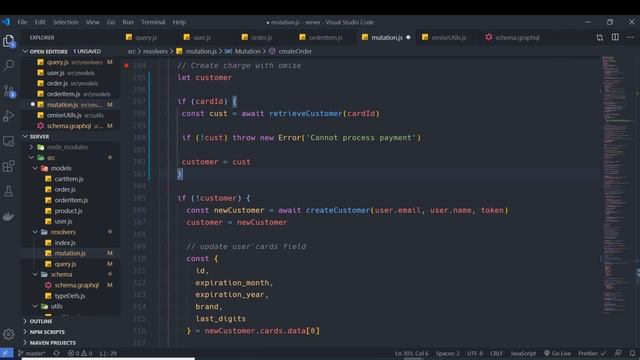Open the Selection menu
The height and width of the screenshot is (360, 640).
65,22
